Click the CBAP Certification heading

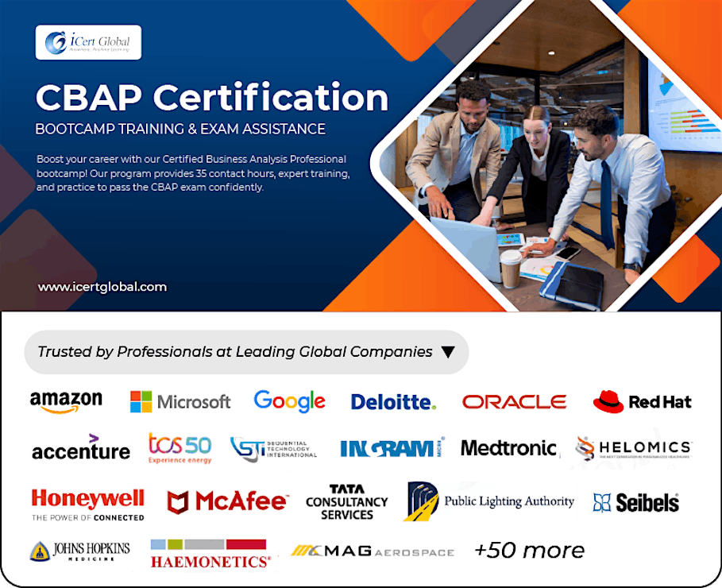(210, 98)
